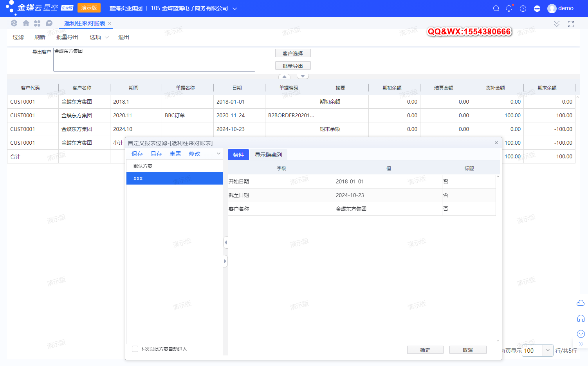
Task: Click the 导出客户 text area
Action: pyautogui.click(x=154, y=59)
